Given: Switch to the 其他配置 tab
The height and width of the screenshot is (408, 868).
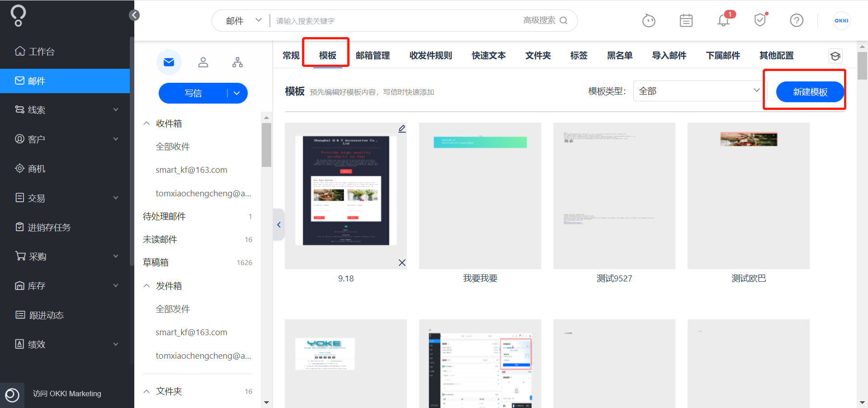Looking at the screenshot, I should (777, 56).
